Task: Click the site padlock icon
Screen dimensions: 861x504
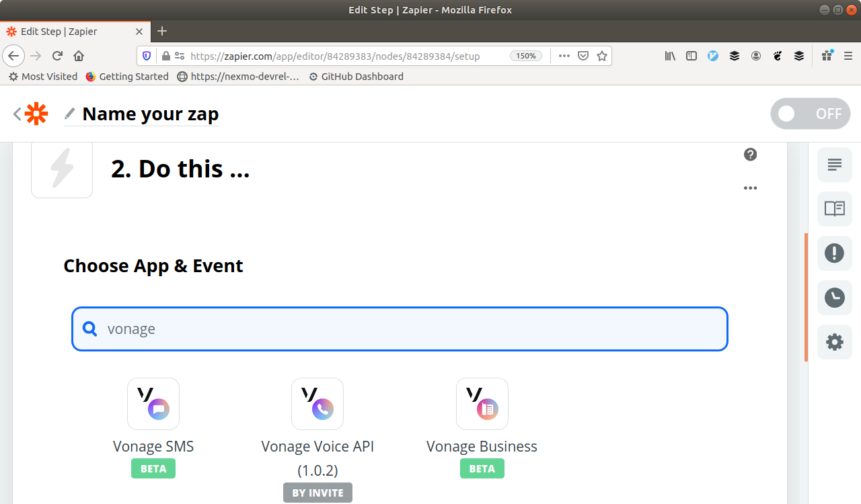Action: click(x=165, y=56)
